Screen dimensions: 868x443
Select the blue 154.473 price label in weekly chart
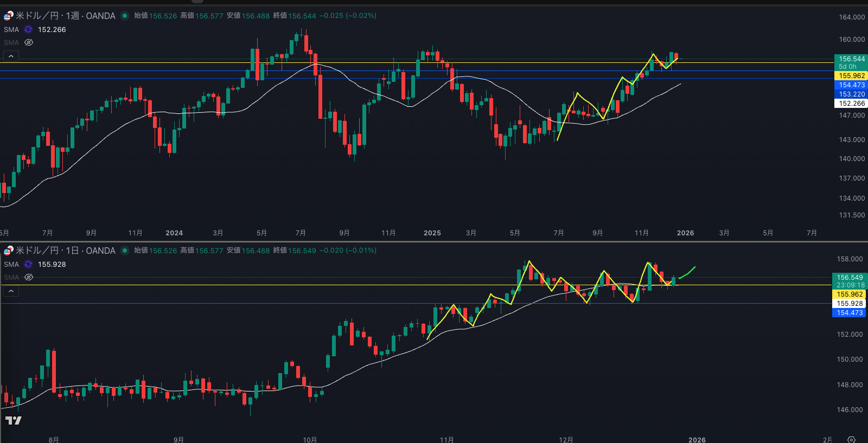851,85
